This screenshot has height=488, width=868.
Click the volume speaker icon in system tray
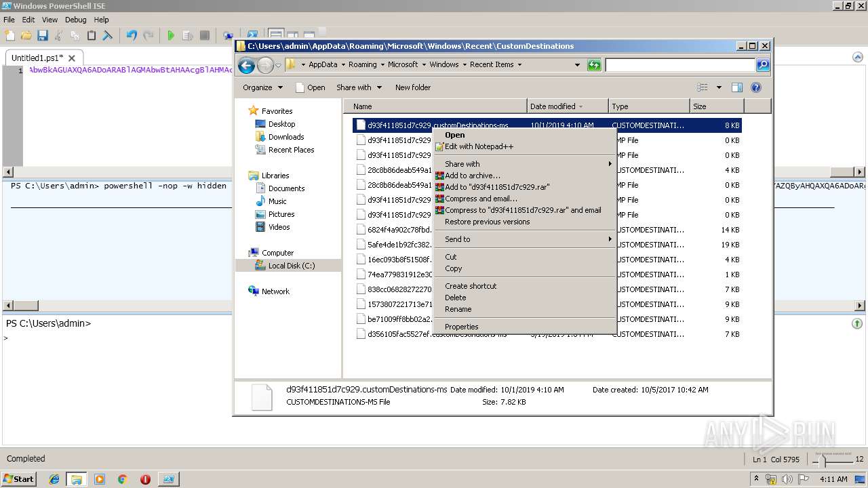click(x=787, y=479)
